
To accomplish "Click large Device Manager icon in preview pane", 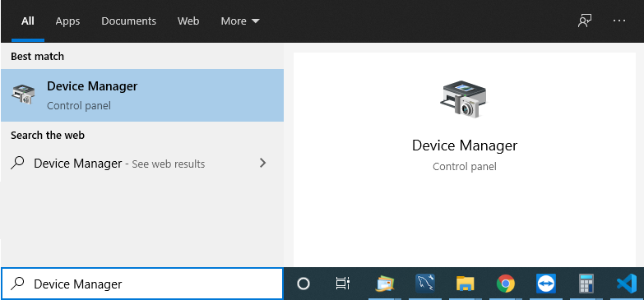I will pos(464,99).
